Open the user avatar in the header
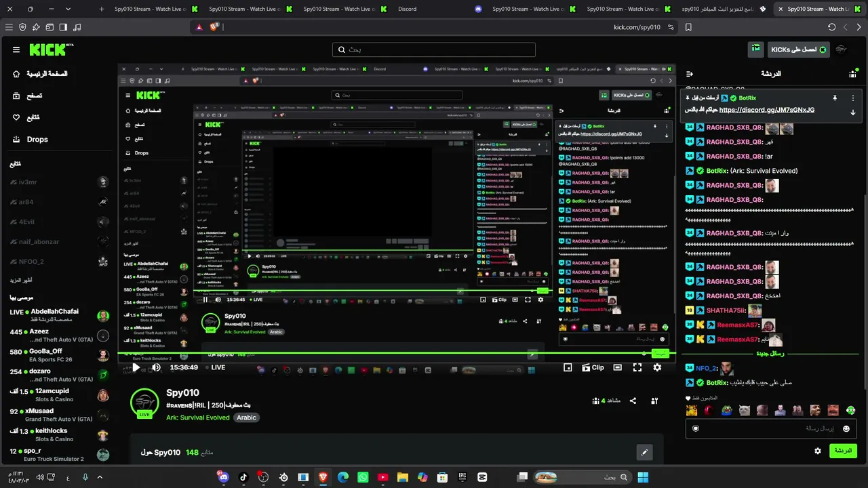The height and width of the screenshot is (488, 868). [842, 49]
